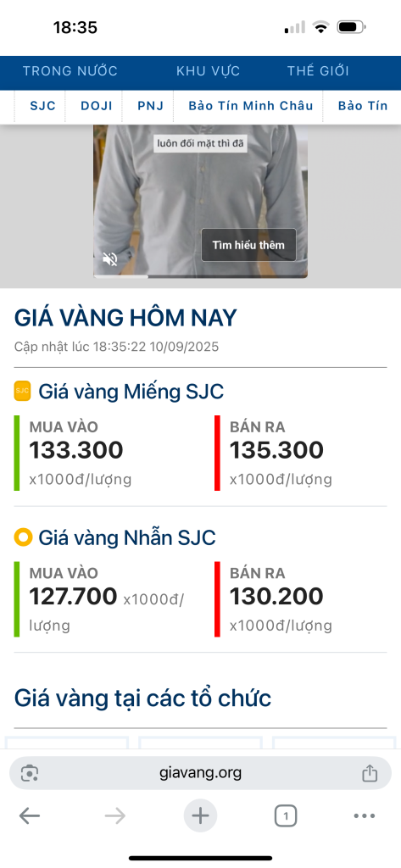401x868 pixels.
Task: Click the video ad progress bar
Action: pyautogui.click(x=200, y=275)
